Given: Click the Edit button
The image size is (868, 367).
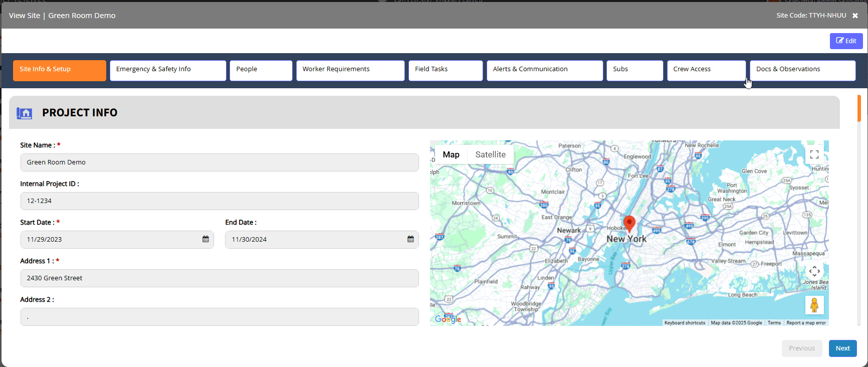Looking at the screenshot, I should pos(846,41).
